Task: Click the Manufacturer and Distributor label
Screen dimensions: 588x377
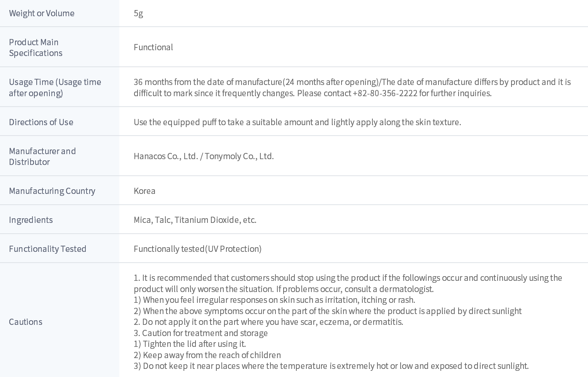Action: 42,156
